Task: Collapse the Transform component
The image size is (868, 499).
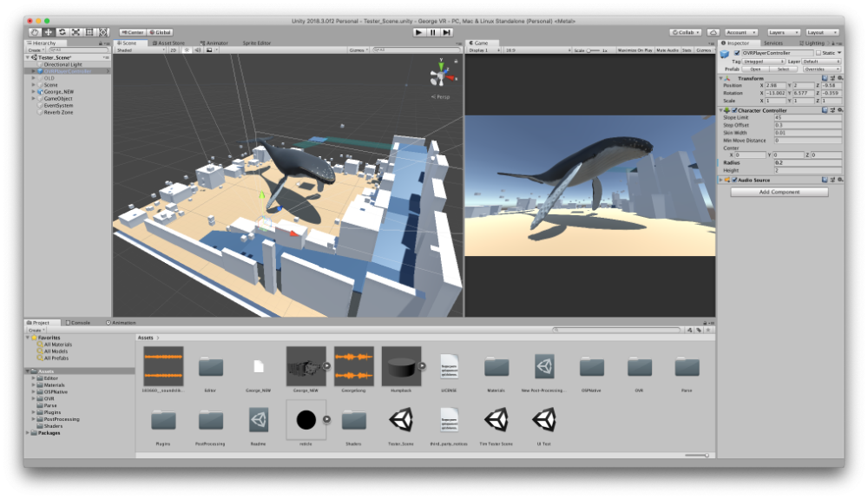Action: coord(721,78)
